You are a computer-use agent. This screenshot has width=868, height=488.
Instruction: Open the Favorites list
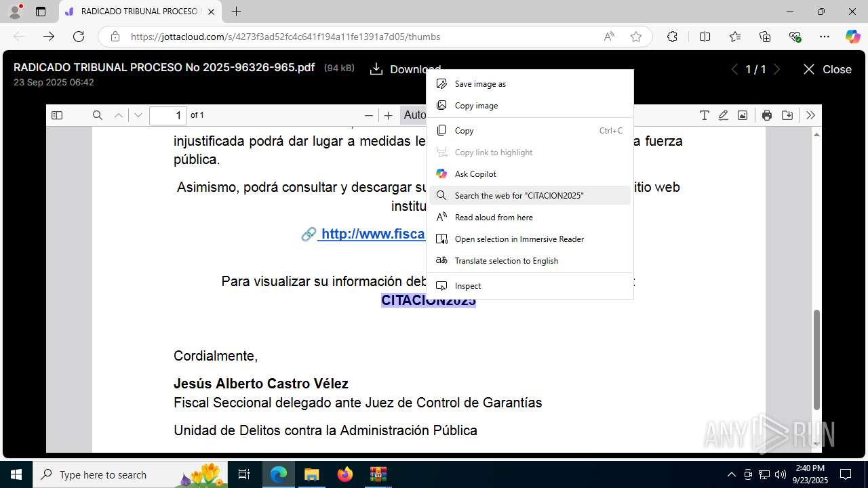[x=735, y=37]
